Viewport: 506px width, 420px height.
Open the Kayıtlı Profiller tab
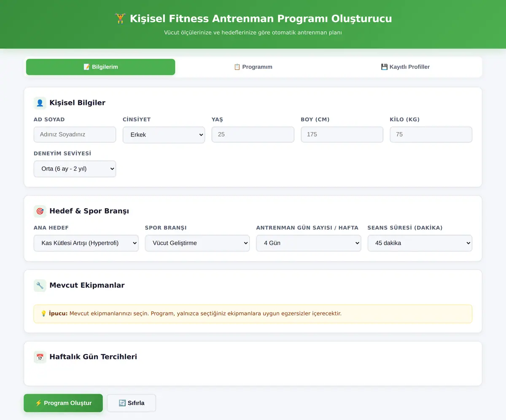(x=405, y=67)
